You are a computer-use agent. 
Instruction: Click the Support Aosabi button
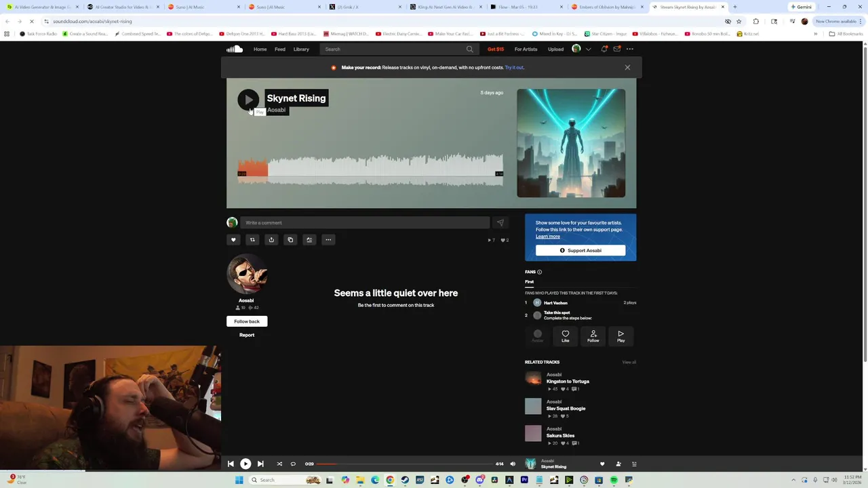coord(580,250)
